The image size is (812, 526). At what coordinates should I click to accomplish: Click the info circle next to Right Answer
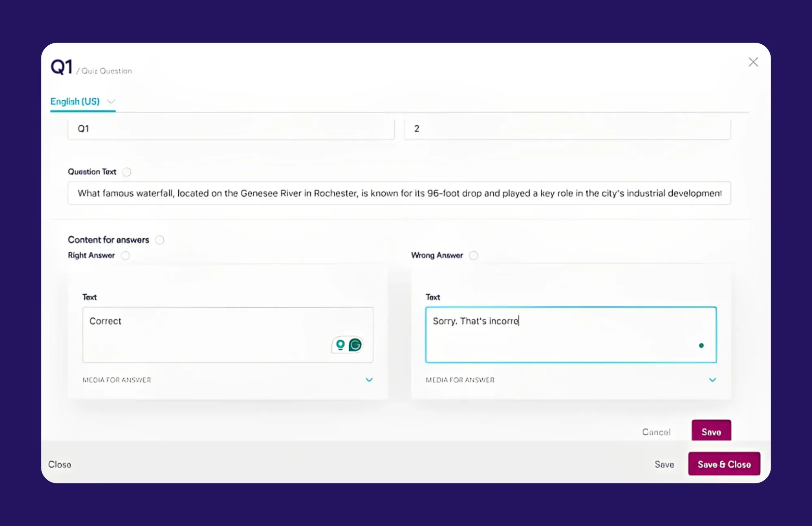pos(125,255)
